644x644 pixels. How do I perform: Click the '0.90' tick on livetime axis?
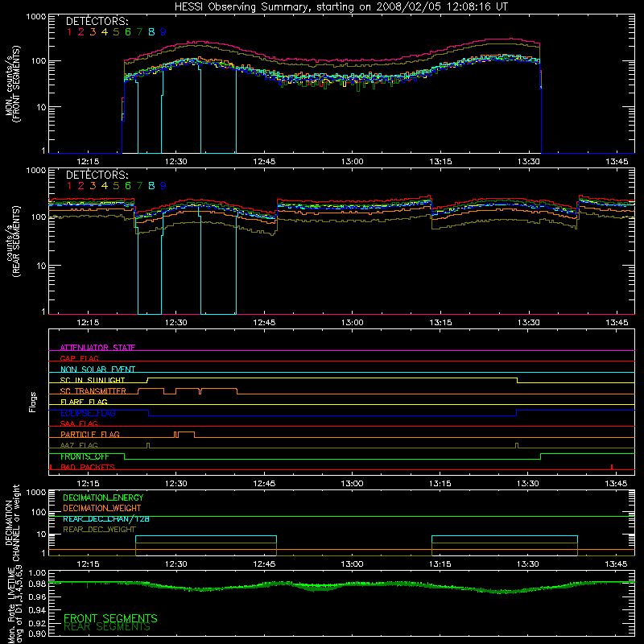(37, 634)
